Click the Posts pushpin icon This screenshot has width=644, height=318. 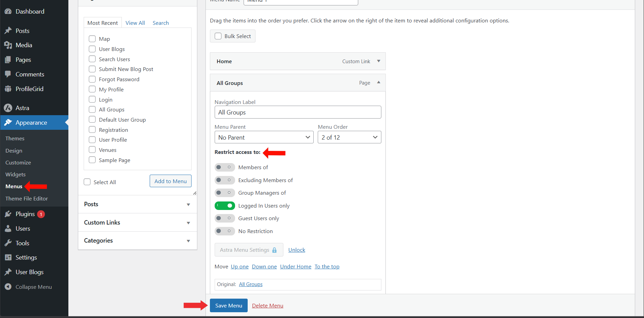(8, 31)
